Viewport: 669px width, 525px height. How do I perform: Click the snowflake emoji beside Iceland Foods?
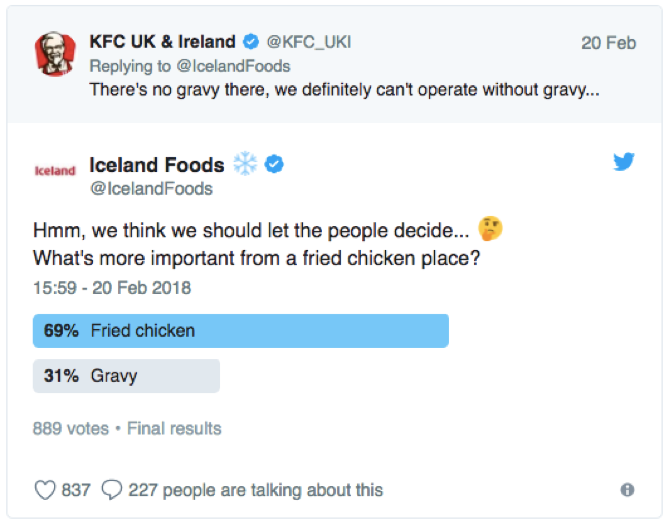click(x=244, y=164)
